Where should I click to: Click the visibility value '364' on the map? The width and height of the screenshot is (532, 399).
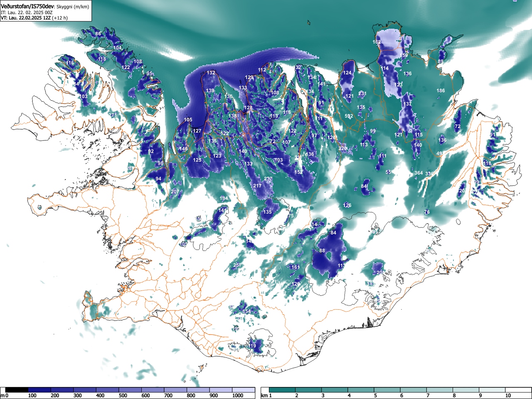[x=419, y=173]
